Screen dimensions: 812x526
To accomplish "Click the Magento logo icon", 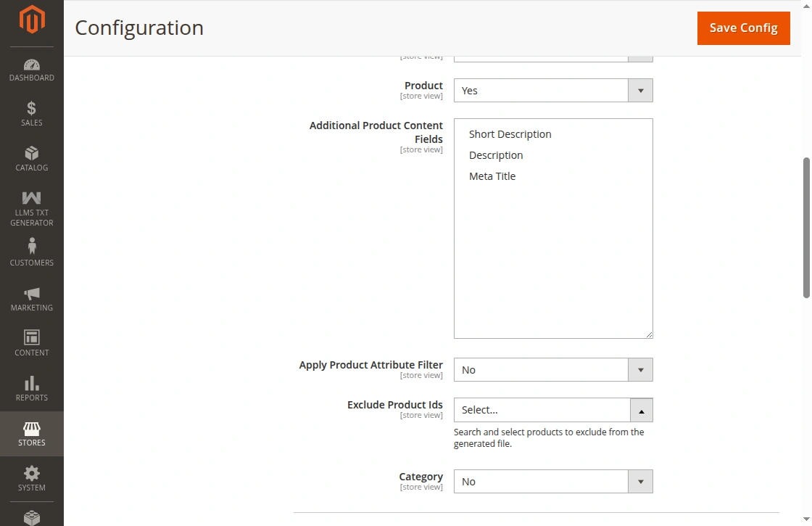I will click(x=32, y=19).
